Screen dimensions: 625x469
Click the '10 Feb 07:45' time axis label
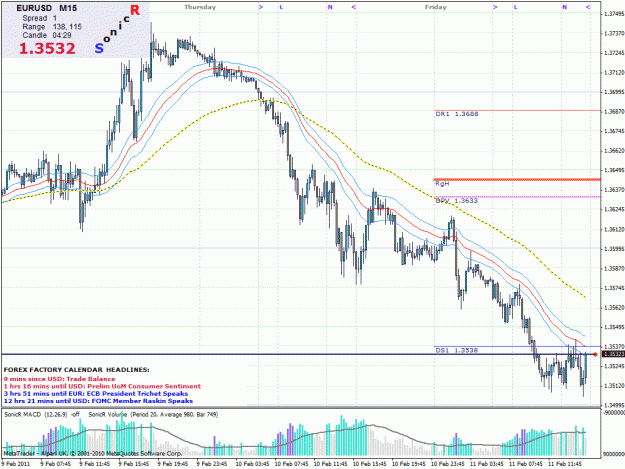point(291,464)
